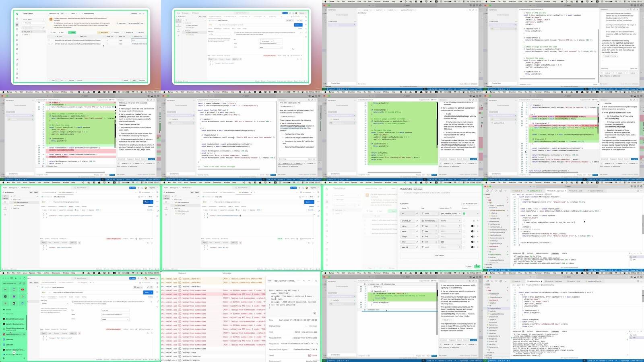The image size is (644, 362).
Task: Go to previous log with Vercel up arrow
Action: 304,281
